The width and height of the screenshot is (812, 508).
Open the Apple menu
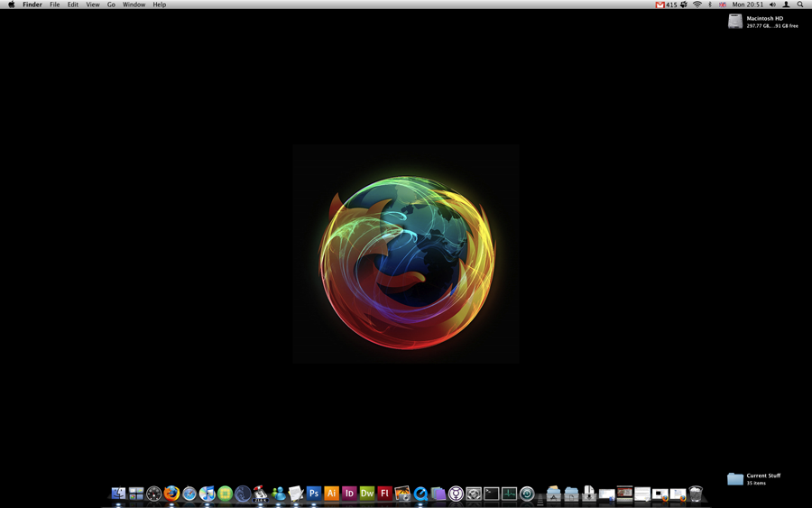[11, 5]
